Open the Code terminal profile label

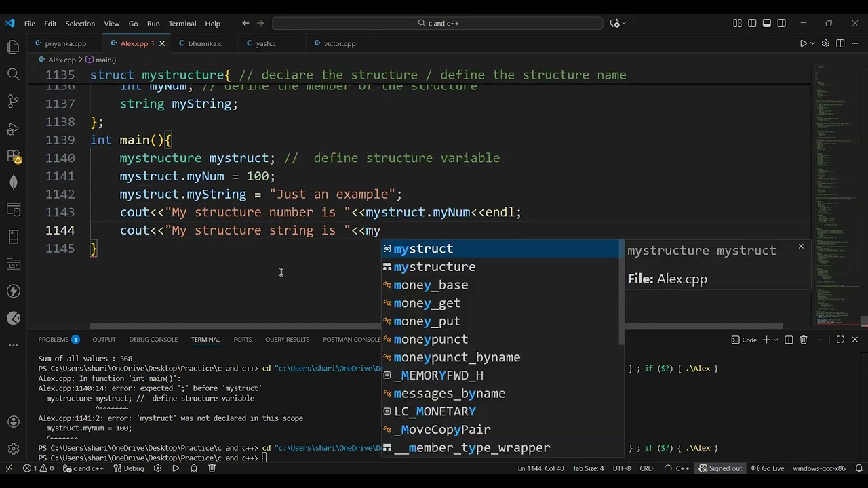point(744,340)
